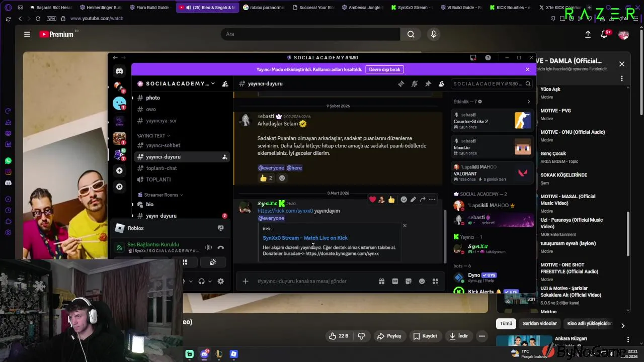Image resolution: width=644 pixels, height=362 pixels.
Task: Expand SOCIALACADEMY server name dropdown
Action: click(213, 84)
